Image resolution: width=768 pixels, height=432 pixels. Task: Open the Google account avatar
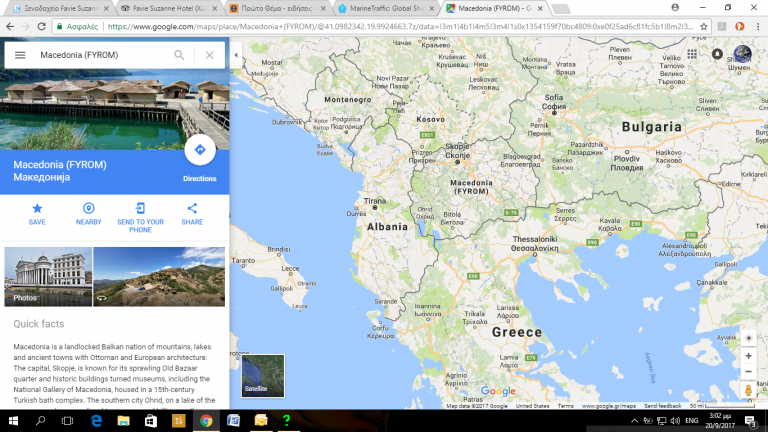pos(743,54)
